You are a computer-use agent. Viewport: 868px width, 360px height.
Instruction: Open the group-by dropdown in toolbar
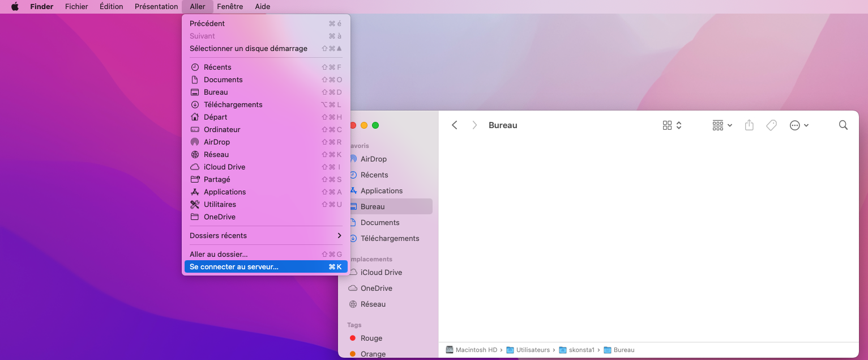(x=722, y=125)
